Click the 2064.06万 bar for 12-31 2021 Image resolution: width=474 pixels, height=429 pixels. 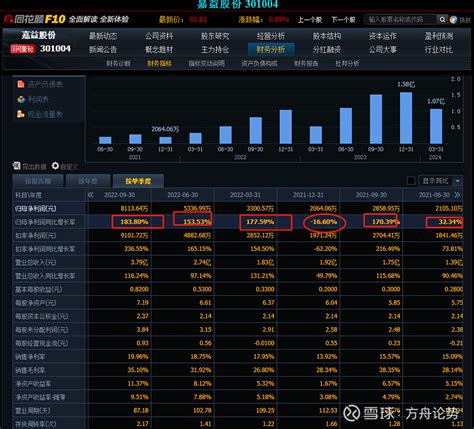coord(165,140)
